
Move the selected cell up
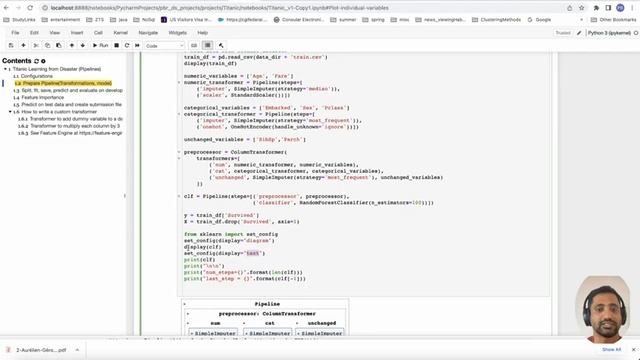pos(72,45)
